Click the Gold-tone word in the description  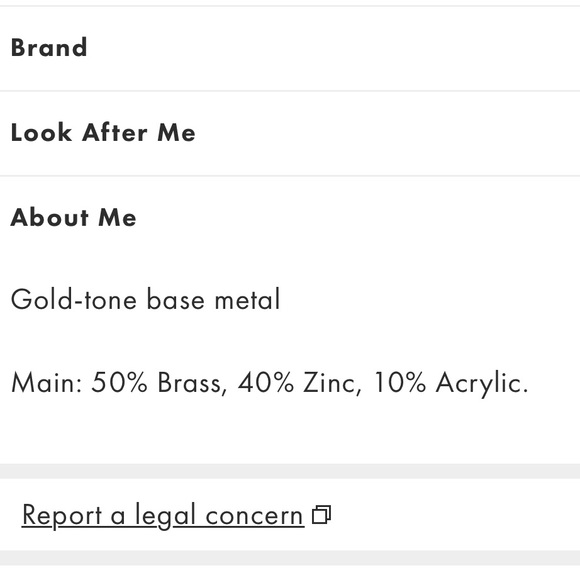point(74,299)
